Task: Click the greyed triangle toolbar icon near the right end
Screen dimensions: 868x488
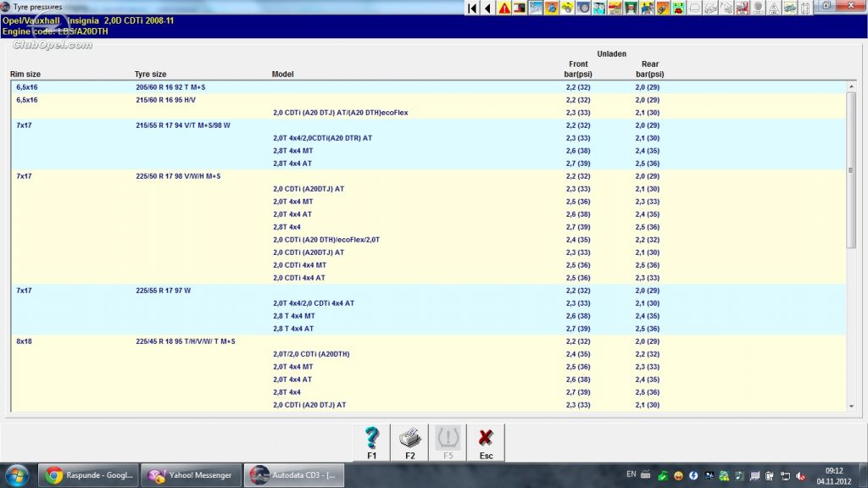Action: [x=774, y=8]
